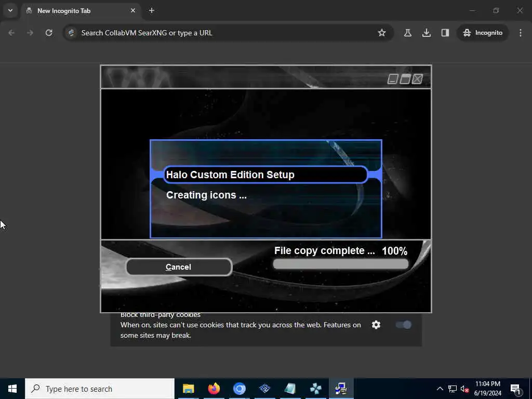
Task: Open the blue diamond app in the taskbar
Action: tap(264, 389)
